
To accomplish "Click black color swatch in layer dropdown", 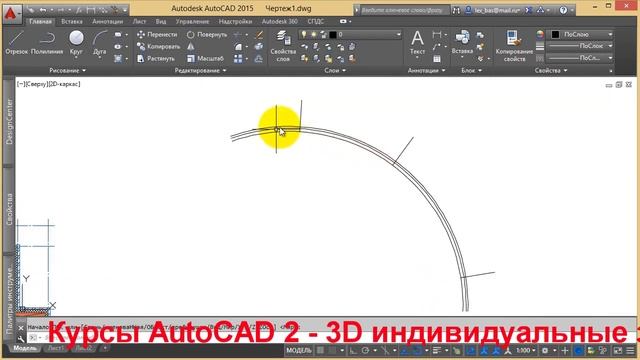I will pos(333,35).
